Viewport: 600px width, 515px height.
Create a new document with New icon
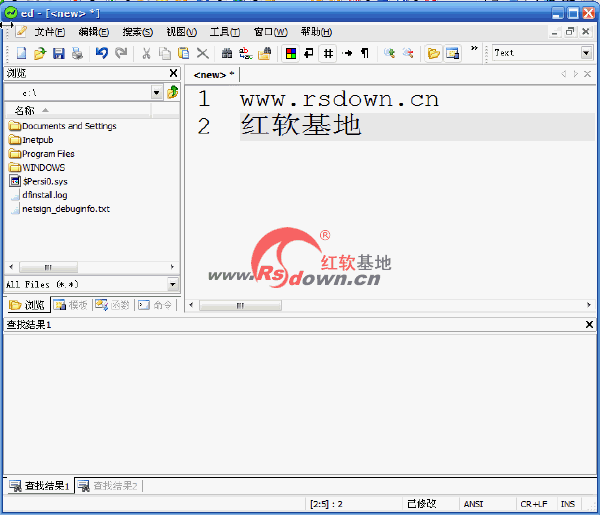pyautogui.click(x=21, y=53)
